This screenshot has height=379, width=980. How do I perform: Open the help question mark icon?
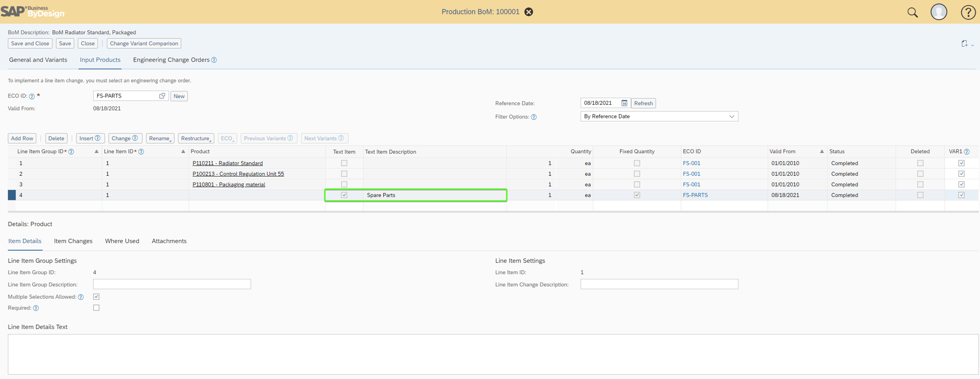tap(968, 12)
